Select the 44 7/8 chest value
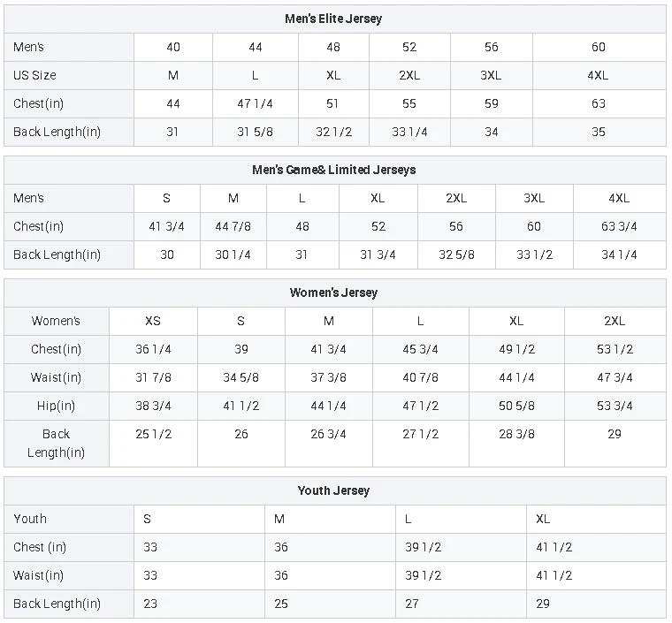 coord(233,226)
